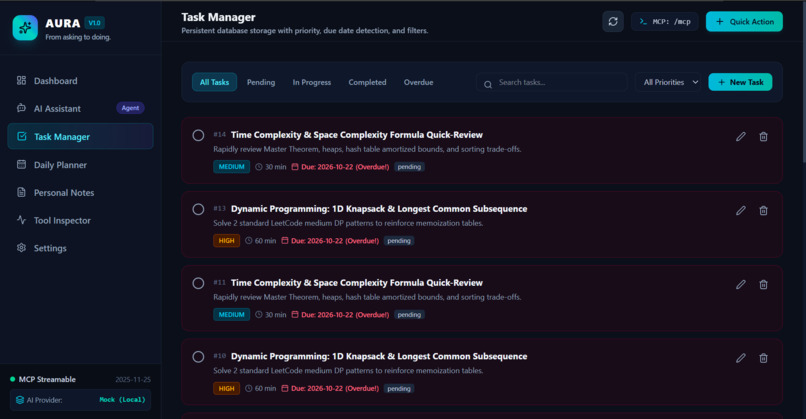
Task: Delete task #13 with the trash icon
Action: pos(763,210)
